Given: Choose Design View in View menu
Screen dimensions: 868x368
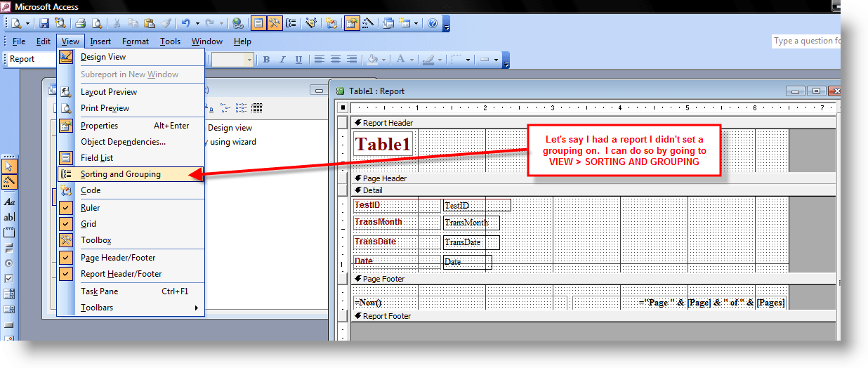Looking at the screenshot, I should [131, 57].
